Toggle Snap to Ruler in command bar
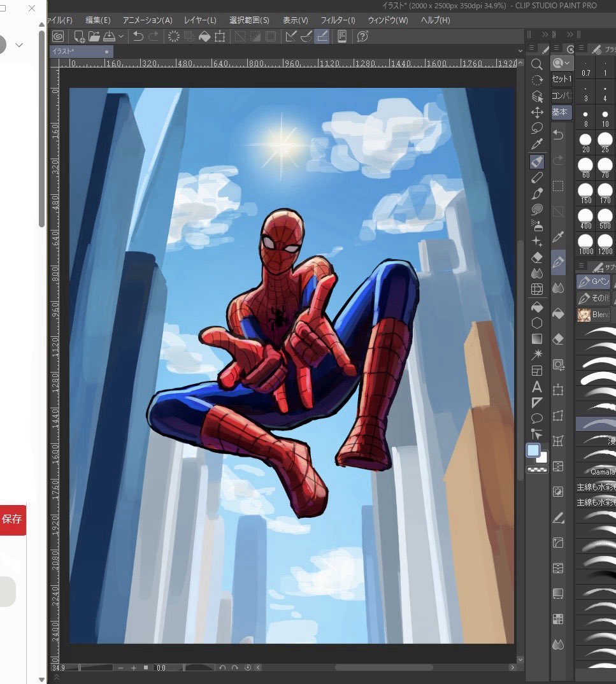Screen dimensions: 616x684 (x=291, y=36)
